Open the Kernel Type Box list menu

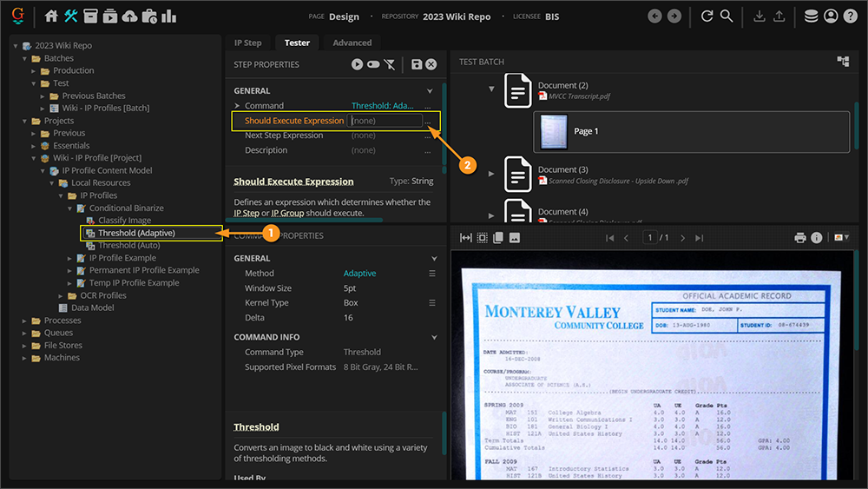click(x=431, y=302)
